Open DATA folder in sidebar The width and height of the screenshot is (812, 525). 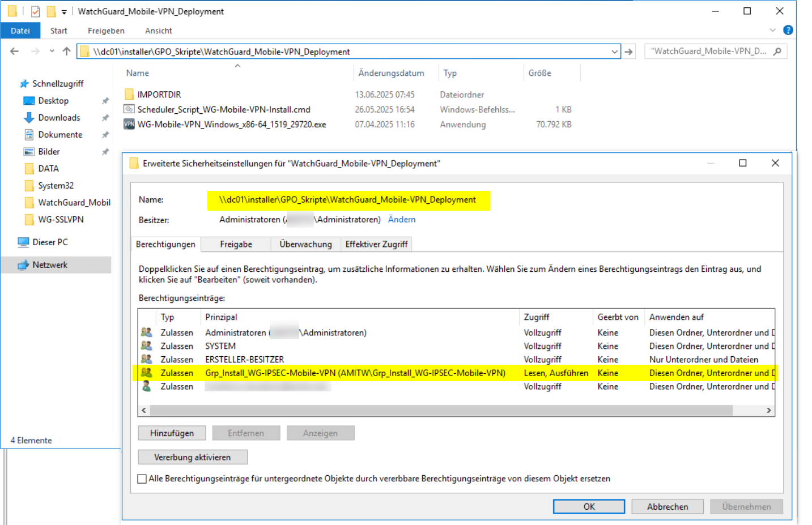[48, 169]
